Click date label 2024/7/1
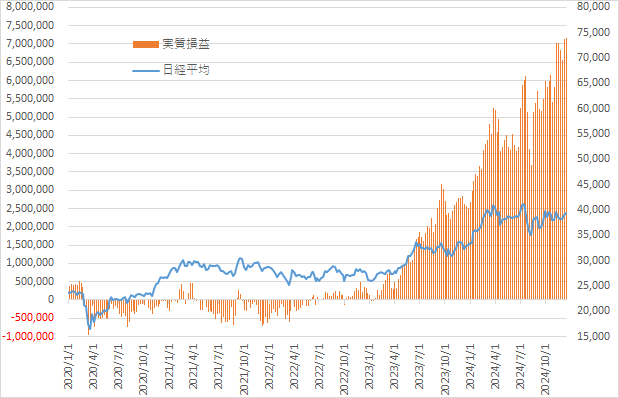 [x=520, y=366]
